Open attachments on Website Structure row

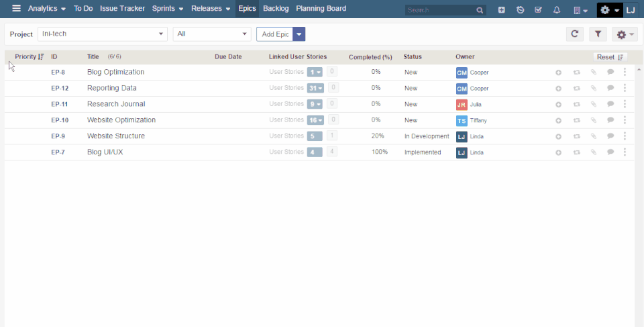pyautogui.click(x=594, y=136)
